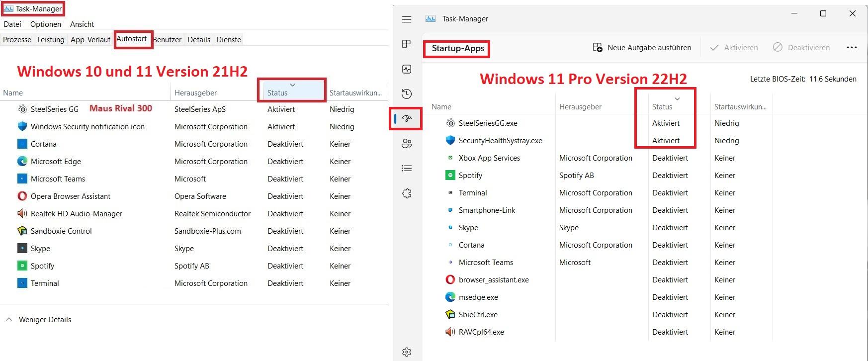Click Microsoft Edge icon in left list

click(x=22, y=161)
